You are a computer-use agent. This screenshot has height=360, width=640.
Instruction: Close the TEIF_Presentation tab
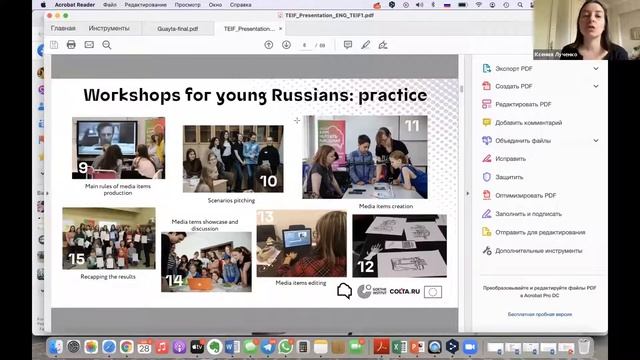coord(280,29)
